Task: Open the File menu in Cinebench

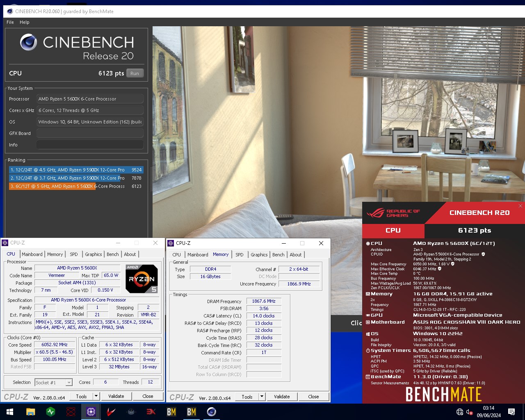Action: tap(10, 22)
